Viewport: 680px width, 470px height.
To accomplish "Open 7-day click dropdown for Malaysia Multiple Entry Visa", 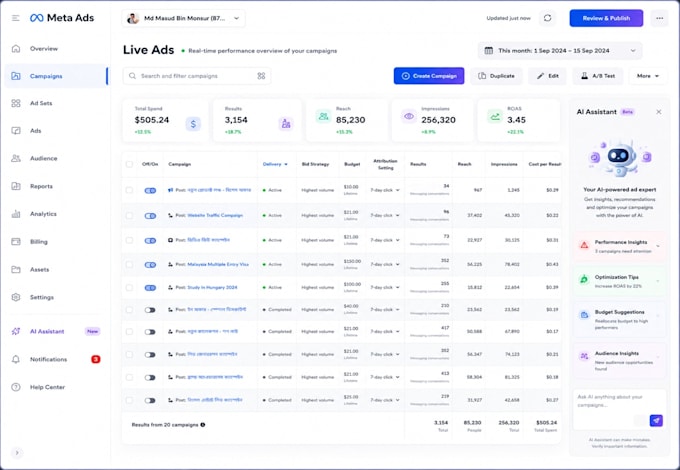I will tap(385, 264).
